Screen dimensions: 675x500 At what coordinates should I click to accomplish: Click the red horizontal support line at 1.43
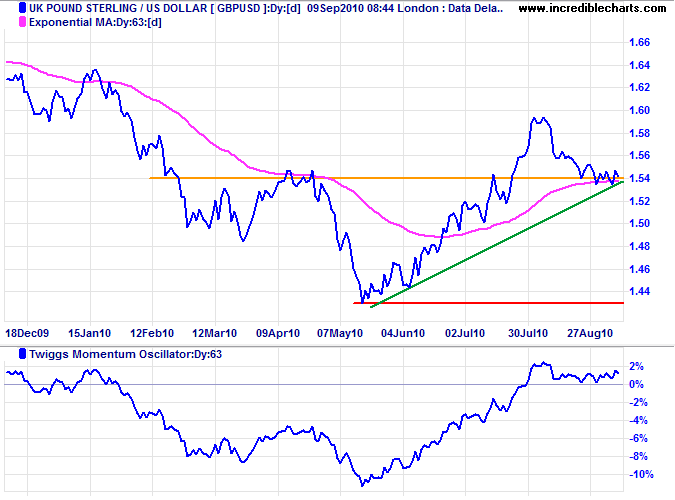pyautogui.click(x=488, y=303)
